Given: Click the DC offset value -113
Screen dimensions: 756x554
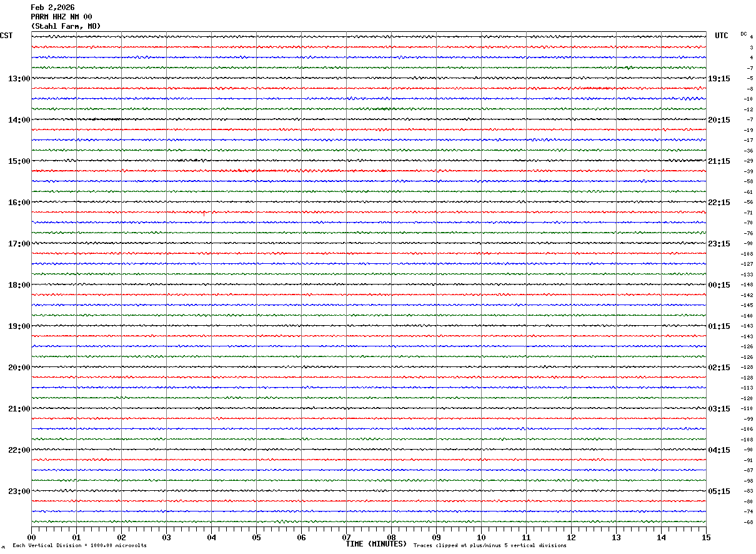Looking at the screenshot, I should pyautogui.click(x=747, y=388).
